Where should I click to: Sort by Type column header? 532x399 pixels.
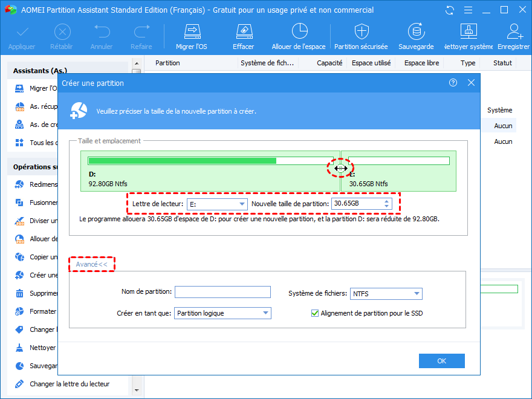(468, 63)
